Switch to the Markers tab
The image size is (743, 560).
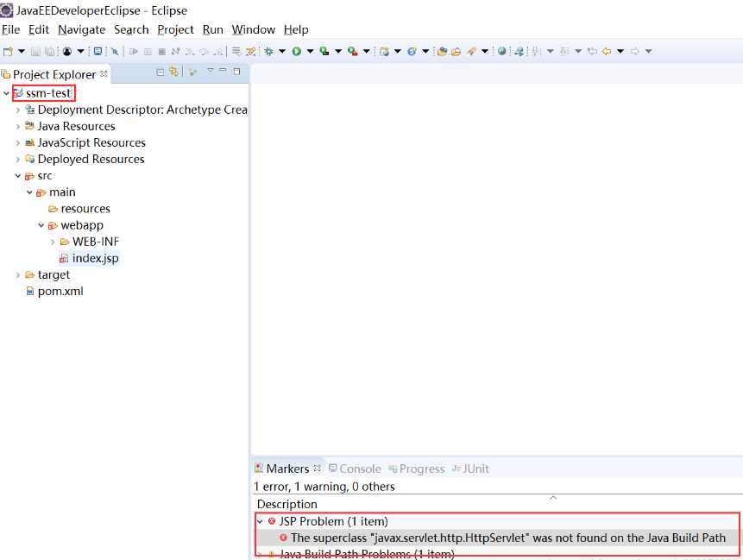(x=287, y=469)
